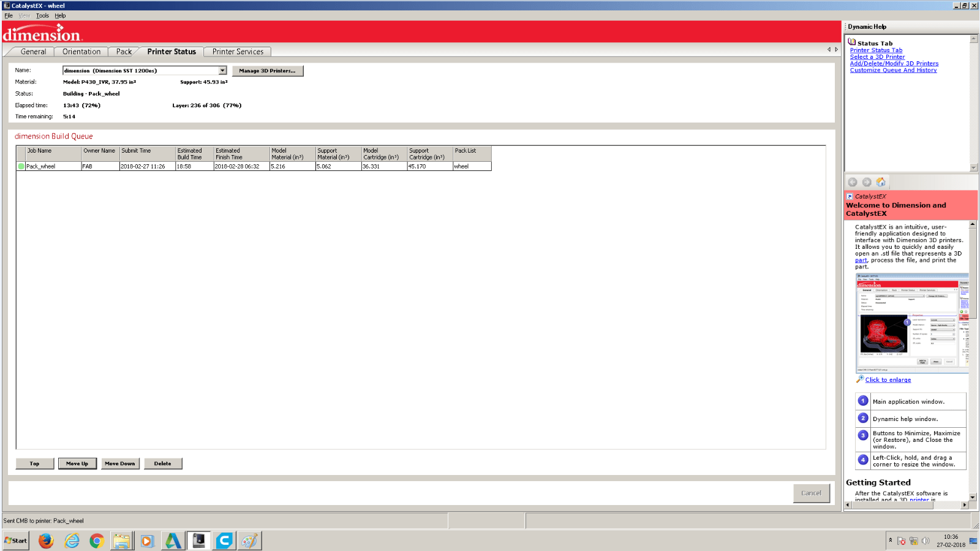Image resolution: width=980 pixels, height=551 pixels.
Task: Open Customize Queue And History link
Action: click(893, 70)
